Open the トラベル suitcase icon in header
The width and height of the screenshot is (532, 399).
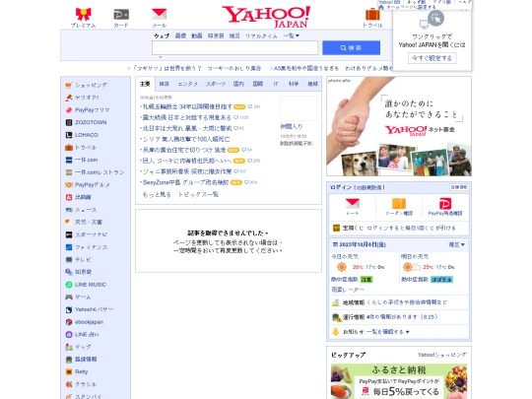point(372,14)
